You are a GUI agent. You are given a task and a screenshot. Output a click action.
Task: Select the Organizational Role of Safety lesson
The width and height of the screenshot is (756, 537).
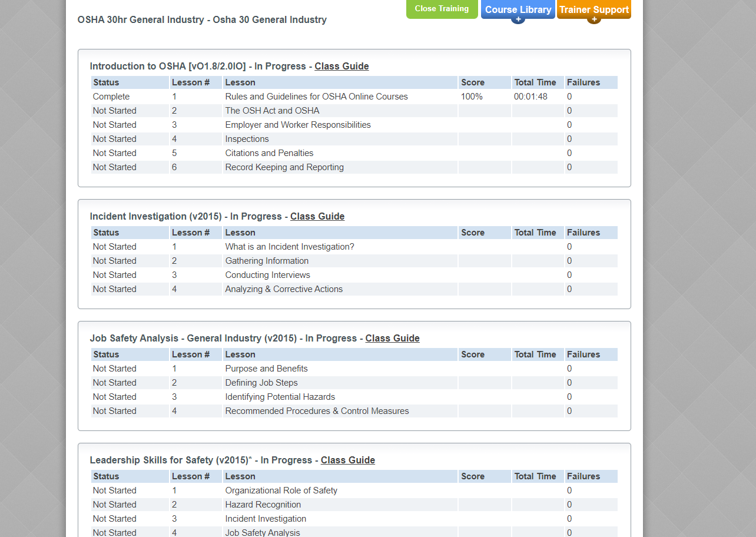click(x=281, y=490)
